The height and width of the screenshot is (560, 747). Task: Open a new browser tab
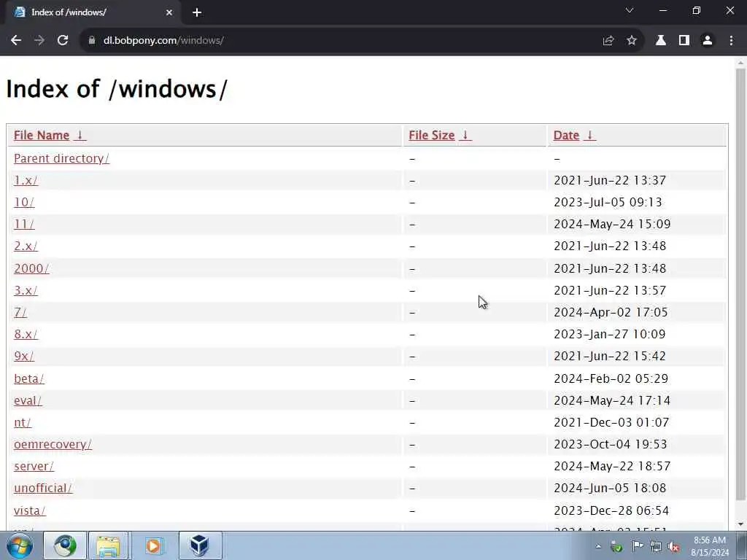tap(197, 12)
